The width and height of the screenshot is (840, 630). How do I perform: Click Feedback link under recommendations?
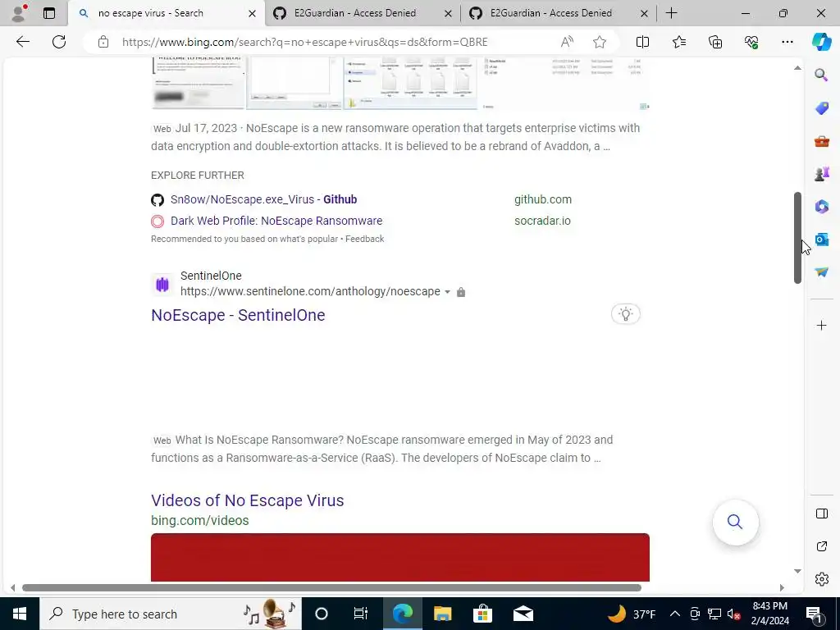[365, 239]
